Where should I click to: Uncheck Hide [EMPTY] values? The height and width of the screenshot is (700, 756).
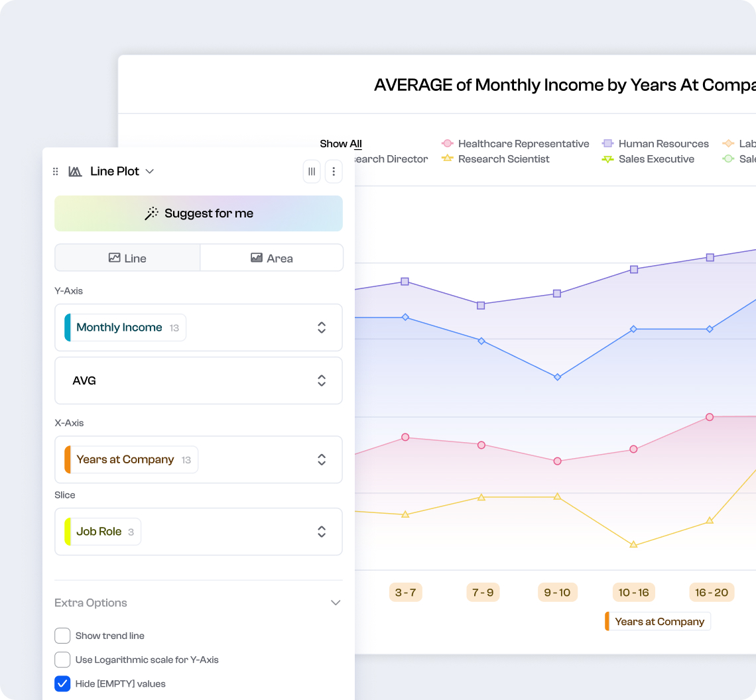pos(62,683)
